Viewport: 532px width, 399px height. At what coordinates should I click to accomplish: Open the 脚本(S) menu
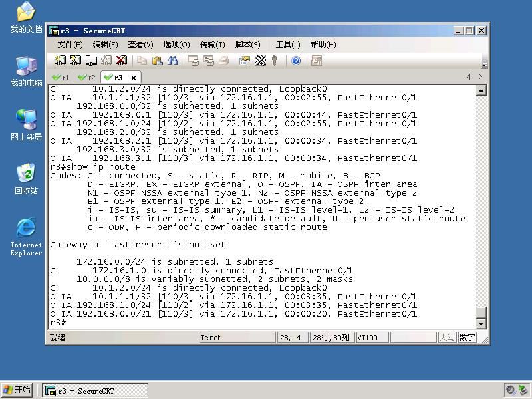[248, 45]
